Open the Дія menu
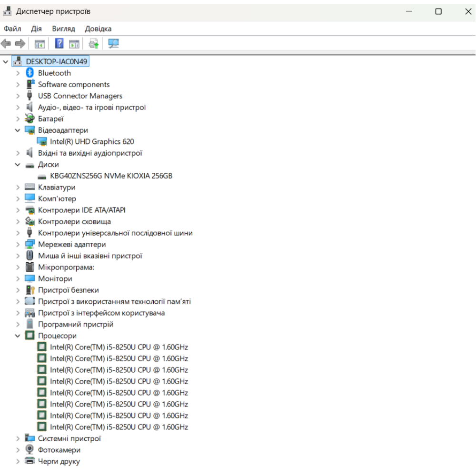Viewport: 476px width, 476px height. click(x=36, y=29)
